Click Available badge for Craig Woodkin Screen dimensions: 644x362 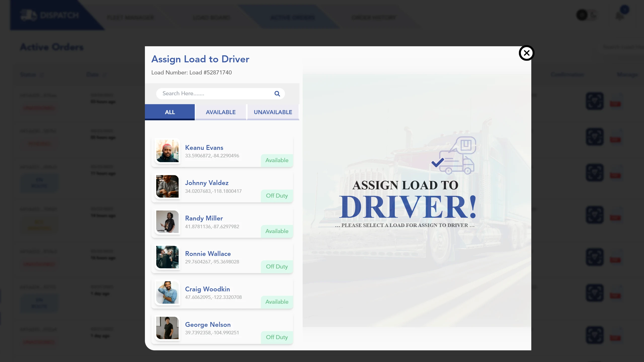(277, 302)
